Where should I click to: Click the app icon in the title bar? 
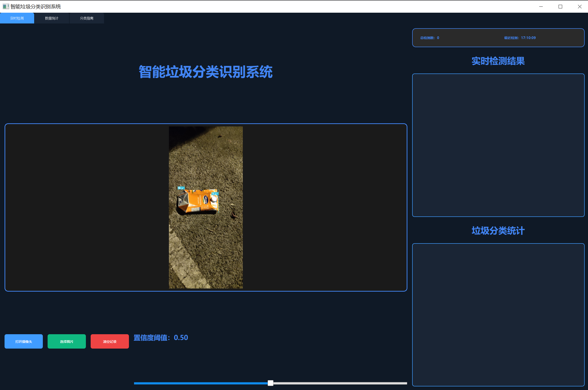pyautogui.click(x=6, y=6)
